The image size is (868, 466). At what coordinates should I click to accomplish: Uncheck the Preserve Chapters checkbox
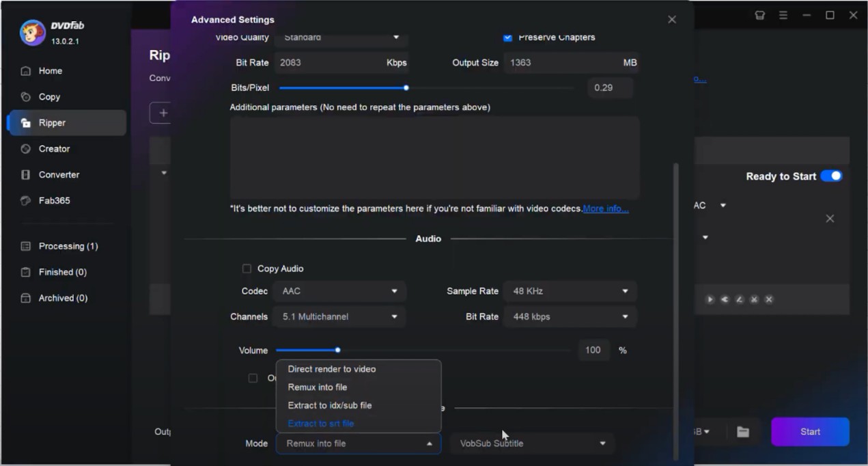pyautogui.click(x=507, y=38)
